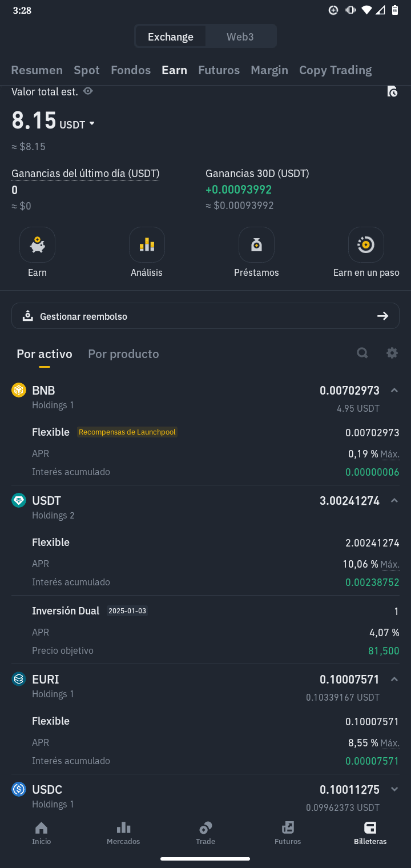The image size is (411, 868).
Task: Collapse the BNB holdings section
Action: (x=394, y=391)
